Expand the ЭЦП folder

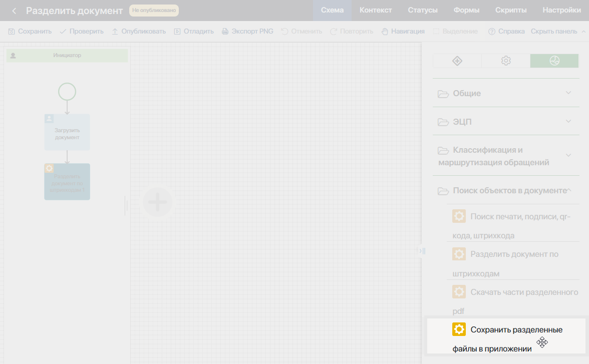pos(506,122)
